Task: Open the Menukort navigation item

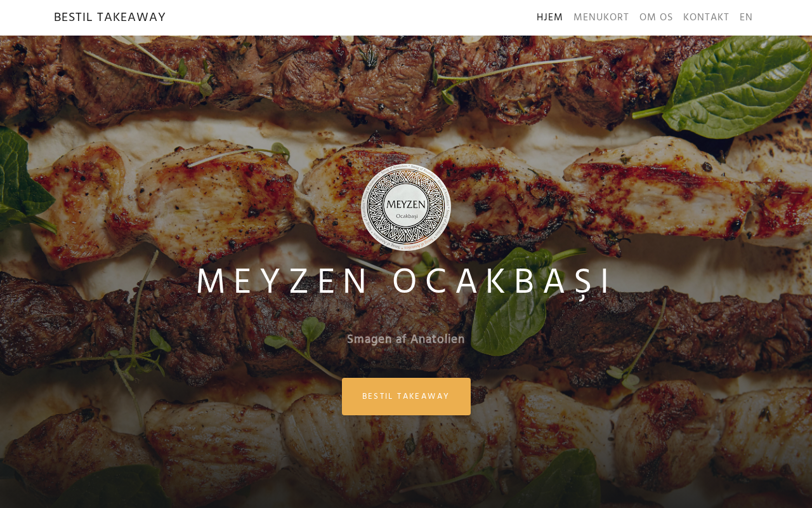Action: point(601,18)
